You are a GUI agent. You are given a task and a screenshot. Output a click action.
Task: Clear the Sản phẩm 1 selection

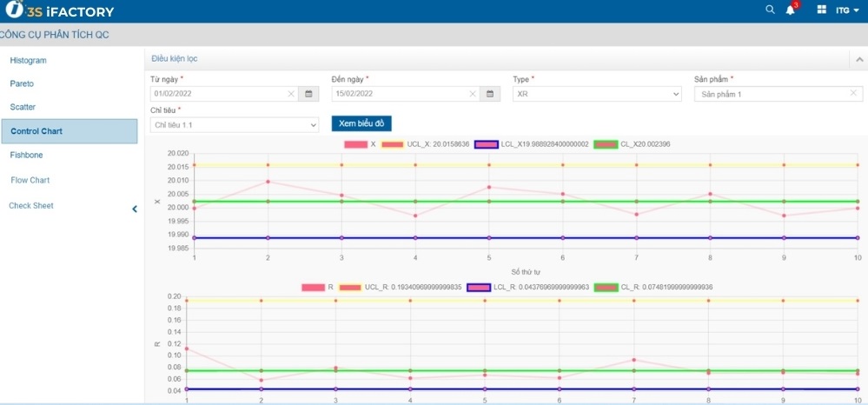pyautogui.click(x=852, y=93)
